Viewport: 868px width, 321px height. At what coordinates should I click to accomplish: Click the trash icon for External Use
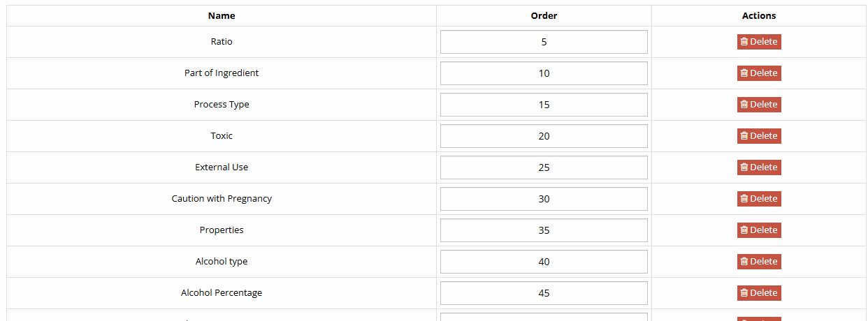coord(744,167)
